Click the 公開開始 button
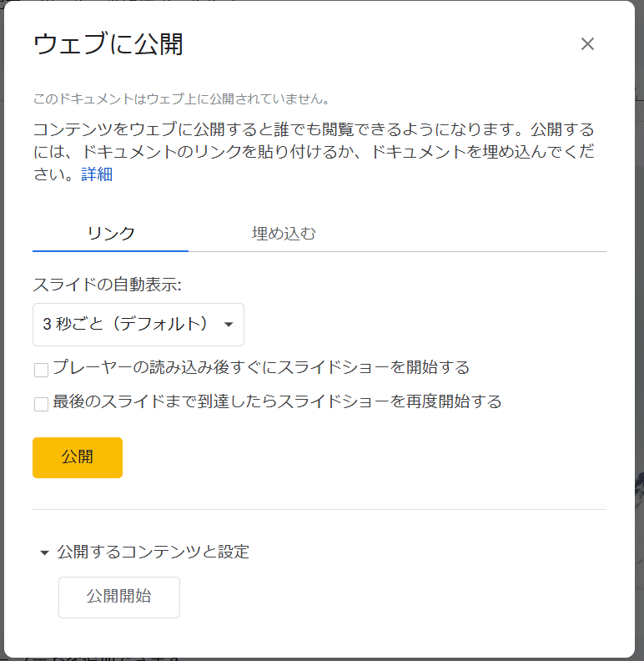Image resolution: width=644 pixels, height=661 pixels. 119,597
